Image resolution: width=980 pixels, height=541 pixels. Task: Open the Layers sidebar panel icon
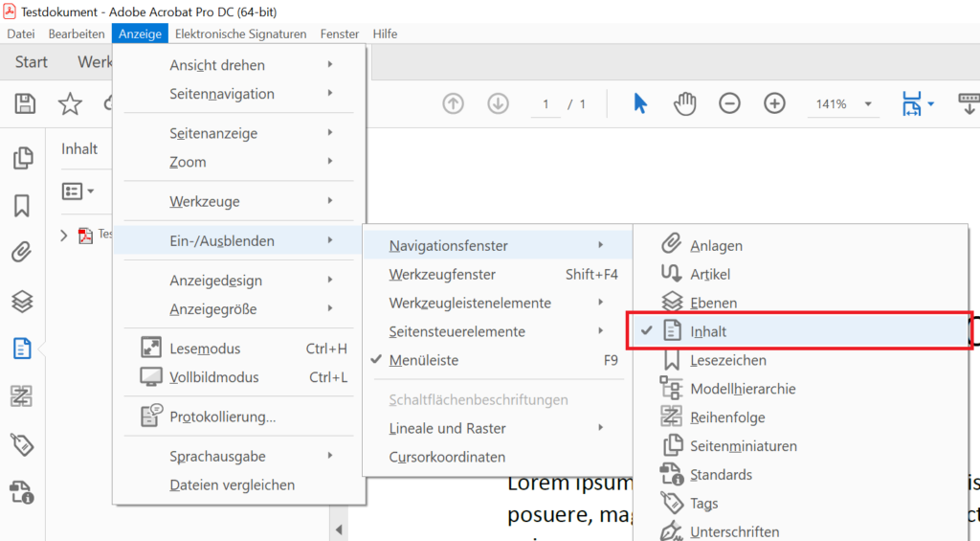point(22,301)
